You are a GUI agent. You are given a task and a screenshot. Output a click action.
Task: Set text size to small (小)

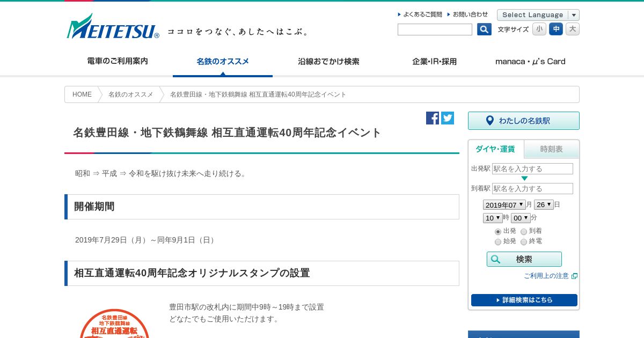539,29
